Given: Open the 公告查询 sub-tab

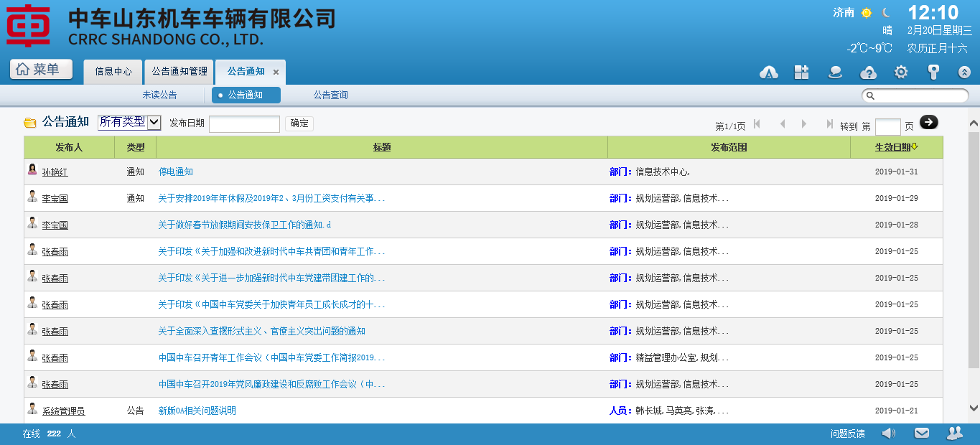Looking at the screenshot, I should pos(330,95).
